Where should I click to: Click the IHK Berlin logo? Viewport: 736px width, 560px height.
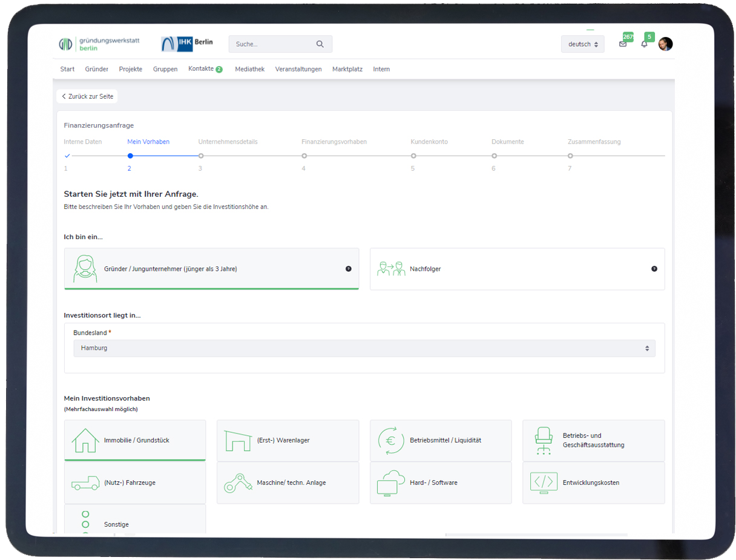click(187, 44)
